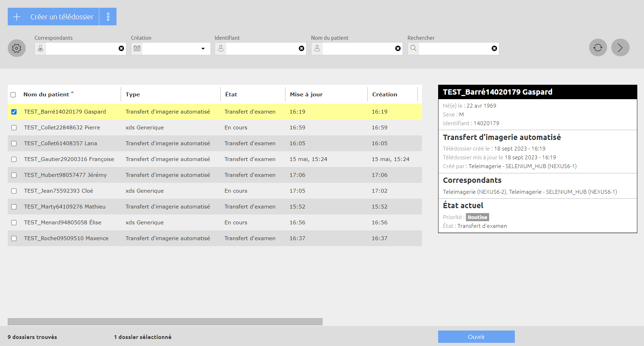Click the doctor icon in Correspondants field
The width and height of the screenshot is (644, 346).
[x=40, y=49]
